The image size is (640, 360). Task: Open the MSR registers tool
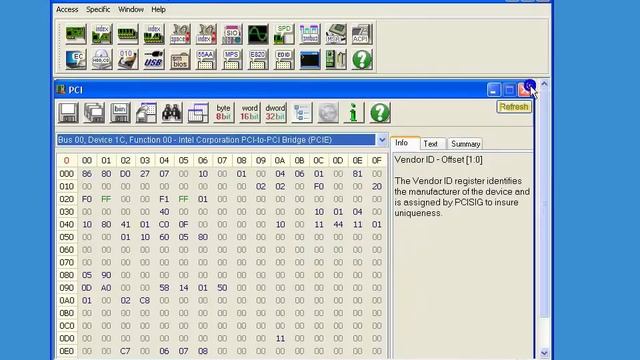pyautogui.click(x=336, y=34)
